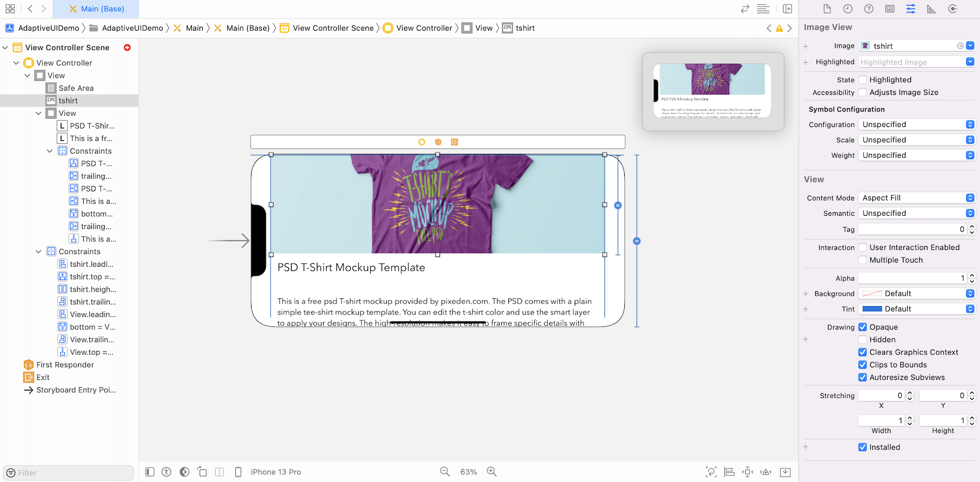Enable User Interaction Enabled checkbox
This screenshot has width=980, height=482.
click(863, 247)
